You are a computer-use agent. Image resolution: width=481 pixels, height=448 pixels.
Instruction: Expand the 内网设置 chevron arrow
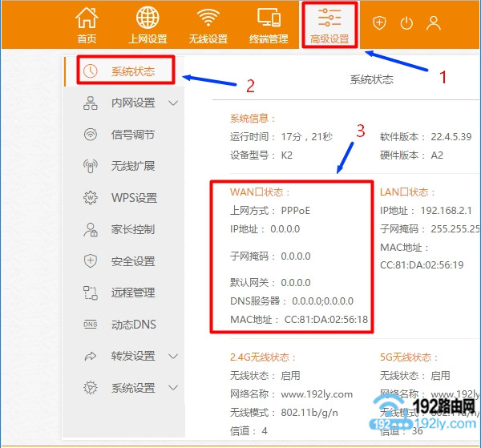(x=174, y=103)
